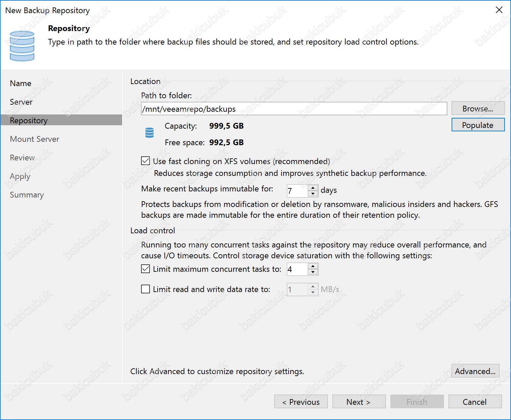The height and width of the screenshot is (420, 511).
Task: Decrease immutable days with down arrow
Action: (x=313, y=193)
